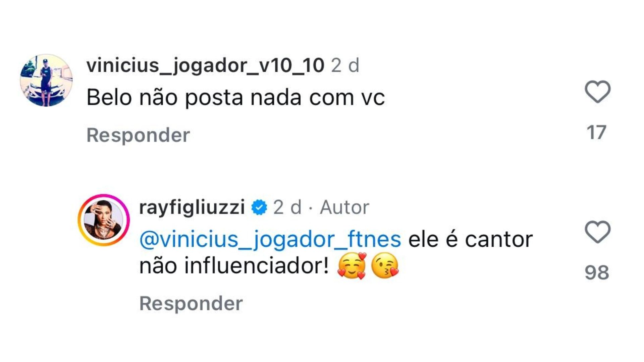
Task: Open rayfigliuzzi's story from the avatar ring
Action: click(104, 220)
